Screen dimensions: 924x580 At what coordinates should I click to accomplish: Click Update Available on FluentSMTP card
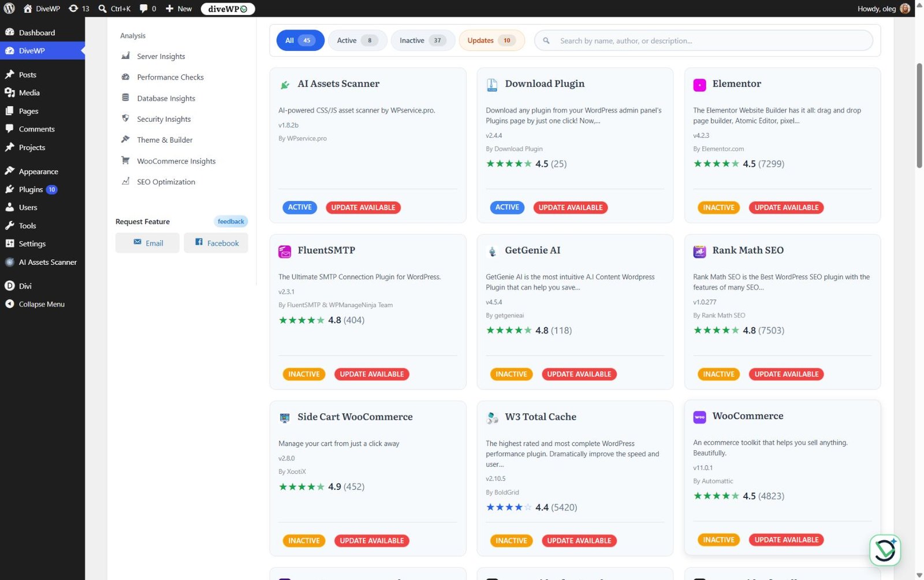(x=372, y=375)
